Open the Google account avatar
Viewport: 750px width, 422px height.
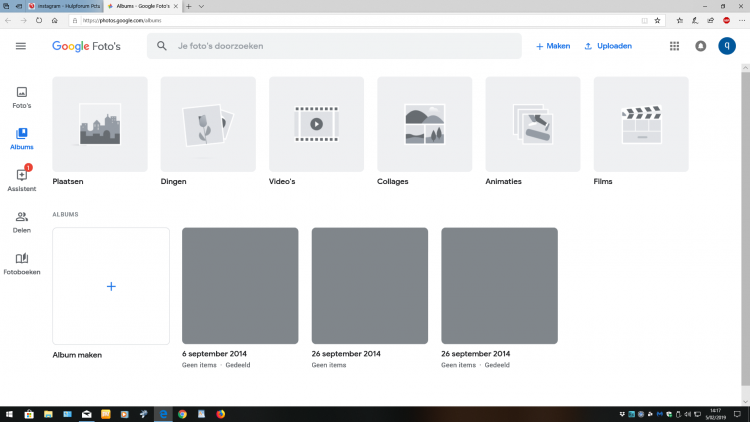pos(727,46)
